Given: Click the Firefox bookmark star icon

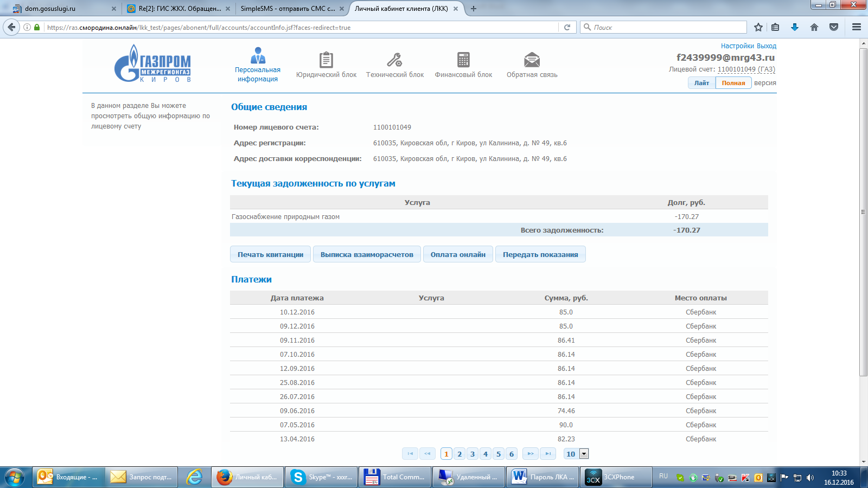Looking at the screenshot, I should tap(758, 27).
